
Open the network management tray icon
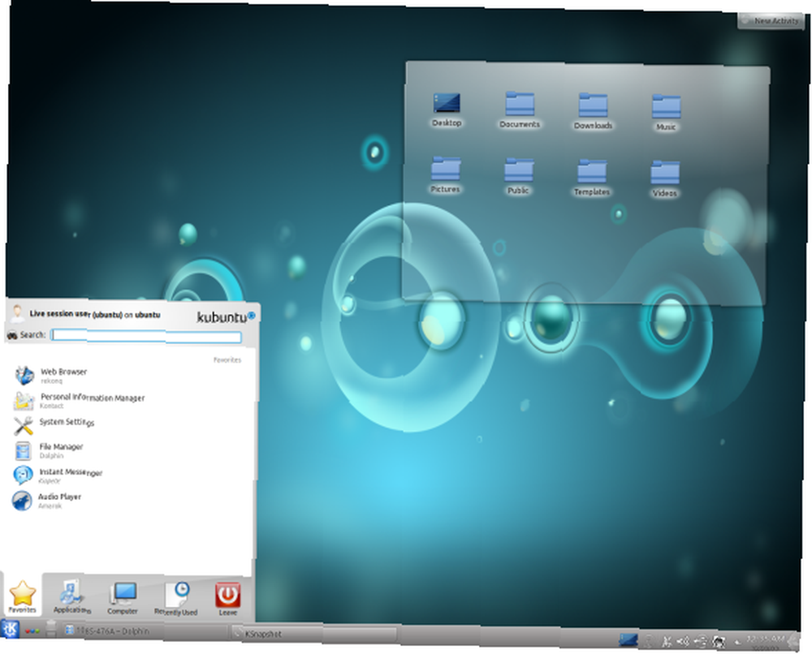click(x=719, y=643)
